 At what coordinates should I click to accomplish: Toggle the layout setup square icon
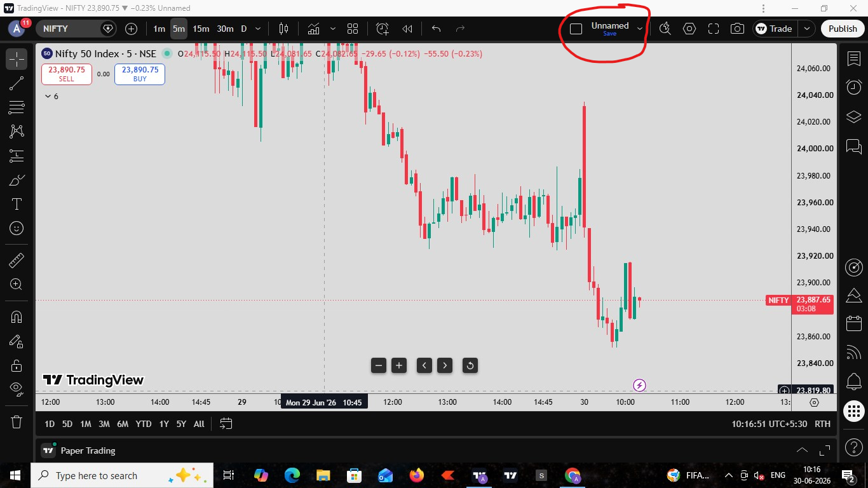pyautogui.click(x=576, y=29)
